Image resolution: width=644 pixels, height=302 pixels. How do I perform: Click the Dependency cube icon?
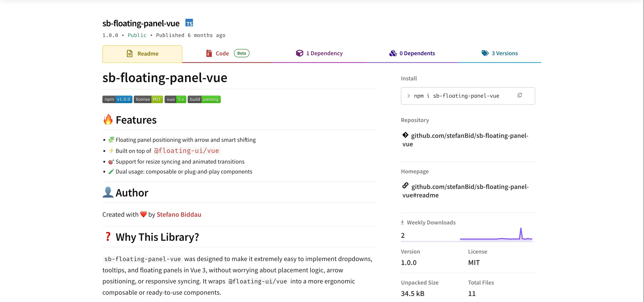coord(299,53)
